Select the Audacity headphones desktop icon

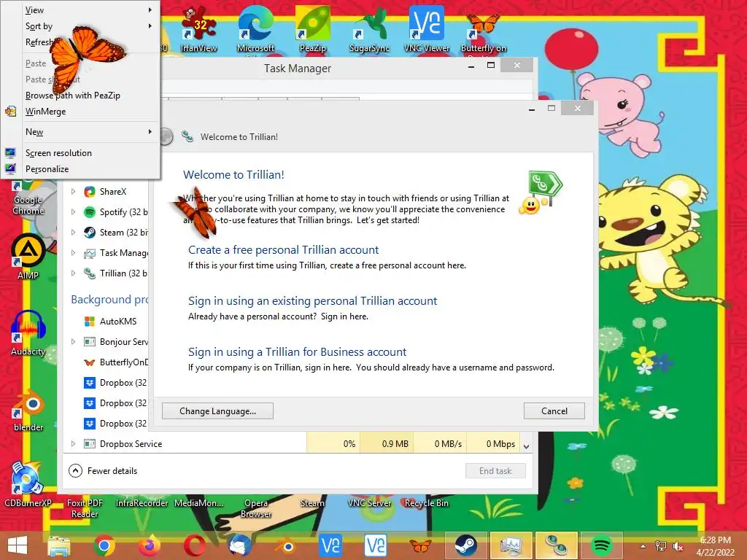pyautogui.click(x=28, y=327)
